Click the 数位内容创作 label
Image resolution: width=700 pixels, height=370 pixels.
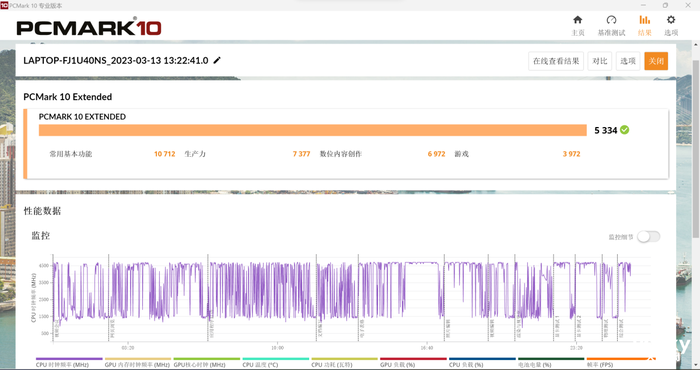pyautogui.click(x=341, y=154)
